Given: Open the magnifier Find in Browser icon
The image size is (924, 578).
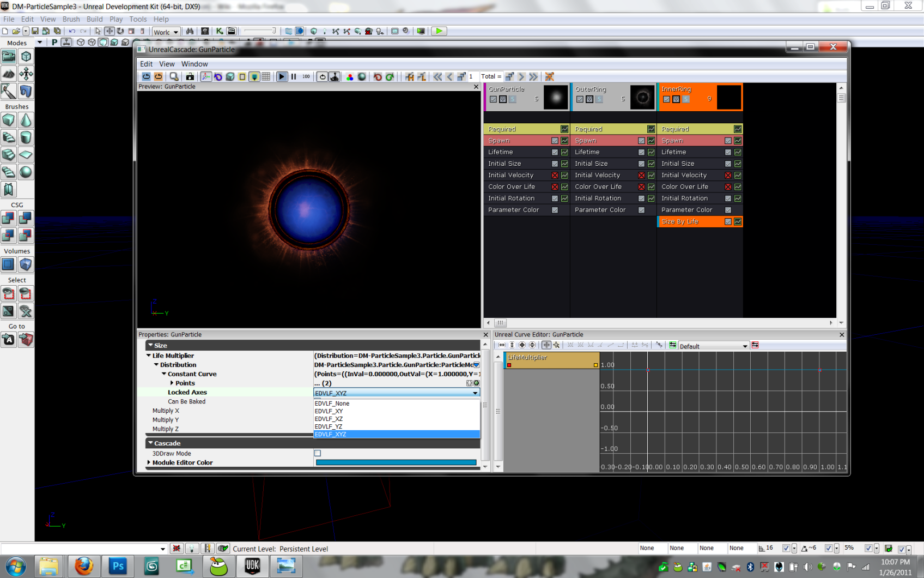Looking at the screenshot, I should point(174,77).
